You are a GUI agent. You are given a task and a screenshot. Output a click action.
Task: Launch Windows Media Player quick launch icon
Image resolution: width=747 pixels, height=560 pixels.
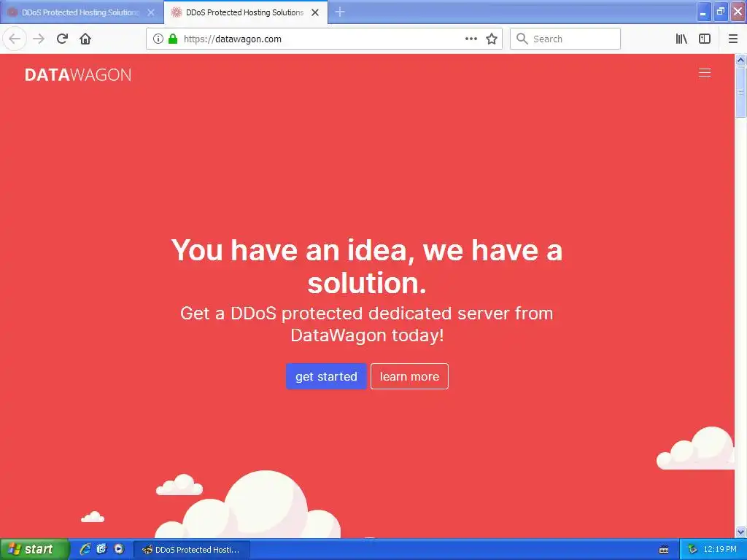click(x=119, y=549)
